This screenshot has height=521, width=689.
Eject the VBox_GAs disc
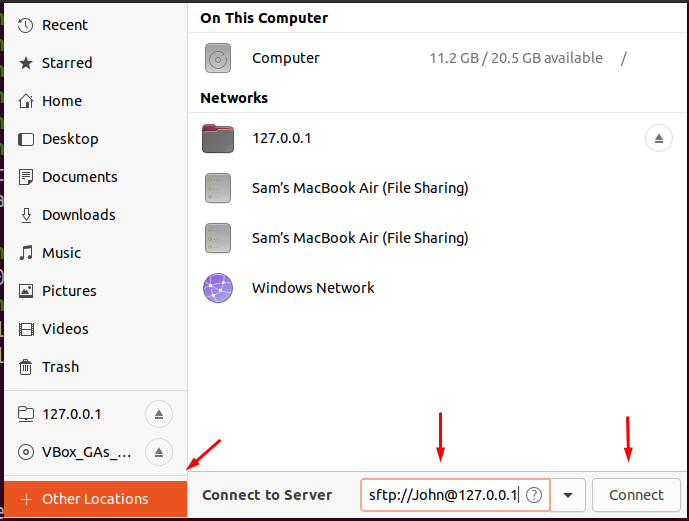coord(159,452)
